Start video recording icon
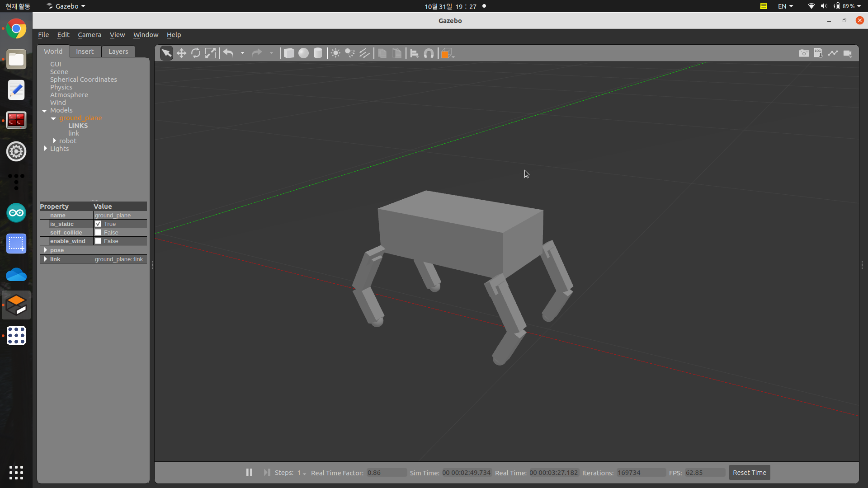The width and height of the screenshot is (868, 488). [x=848, y=53]
